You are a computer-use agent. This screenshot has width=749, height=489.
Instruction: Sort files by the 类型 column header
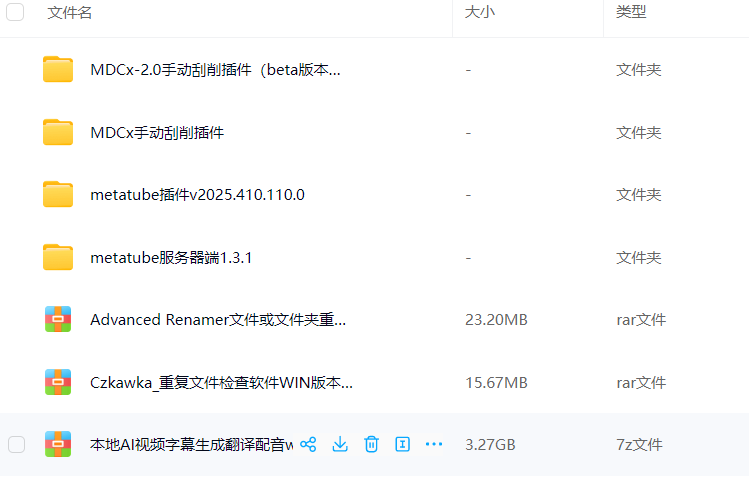[630, 13]
